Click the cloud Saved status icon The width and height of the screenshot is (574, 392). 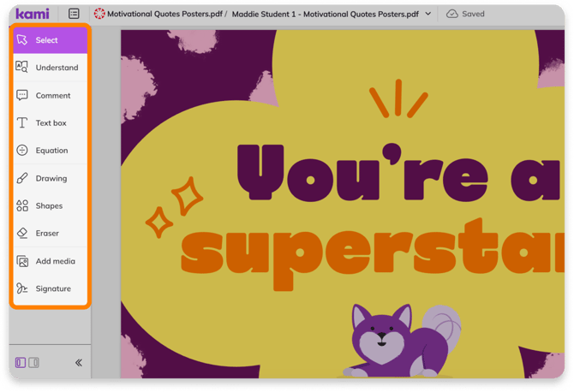452,14
